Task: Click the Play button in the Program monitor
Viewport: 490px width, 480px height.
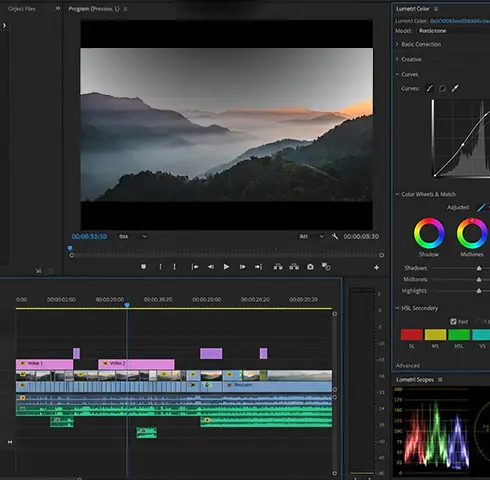Action: (226, 267)
